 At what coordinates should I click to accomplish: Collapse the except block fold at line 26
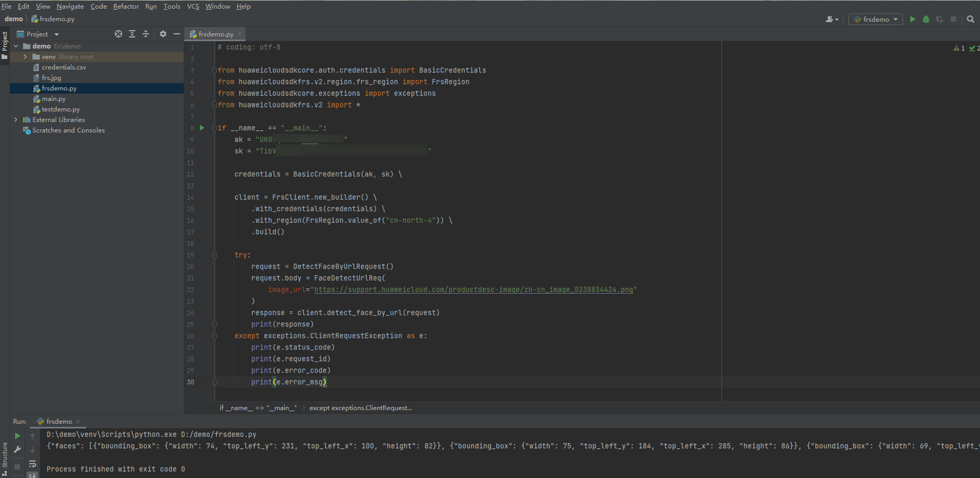[x=215, y=336]
